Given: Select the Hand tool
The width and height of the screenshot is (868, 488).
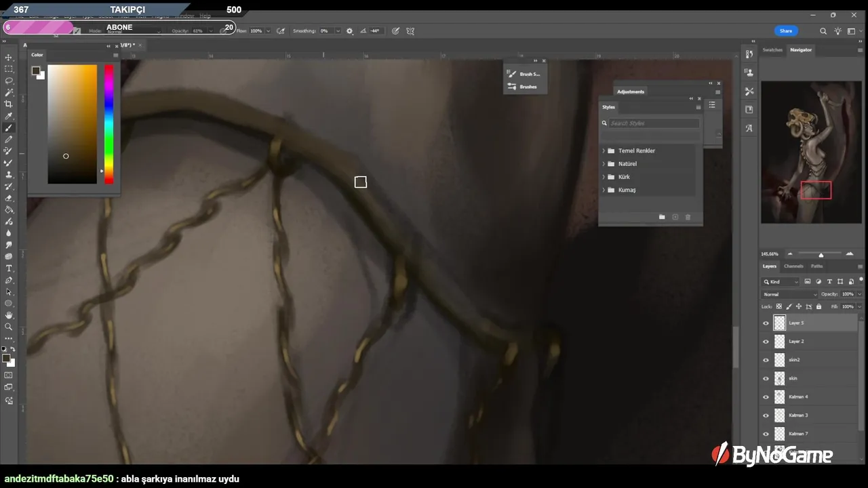Looking at the screenshot, I should pos(9,315).
